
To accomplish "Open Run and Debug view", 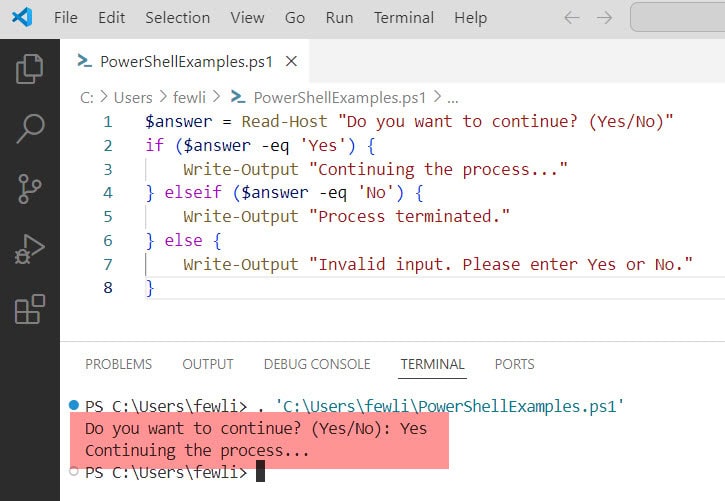I will pos(30,249).
